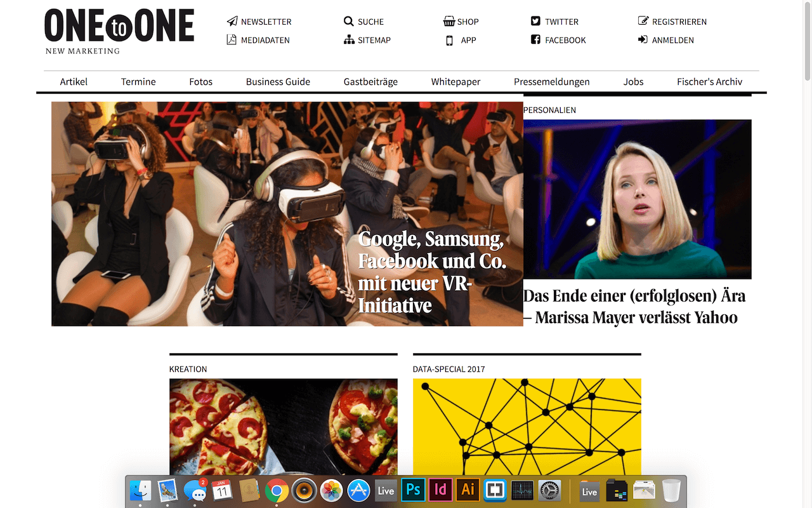Open Messages with two unread notifications
The width and height of the screenshot is (812, 508).
coord(195,490)
